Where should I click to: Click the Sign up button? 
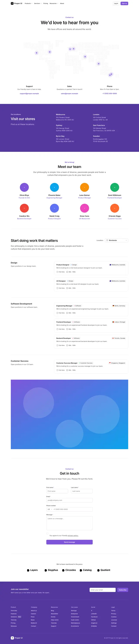(x=124, y=3)
